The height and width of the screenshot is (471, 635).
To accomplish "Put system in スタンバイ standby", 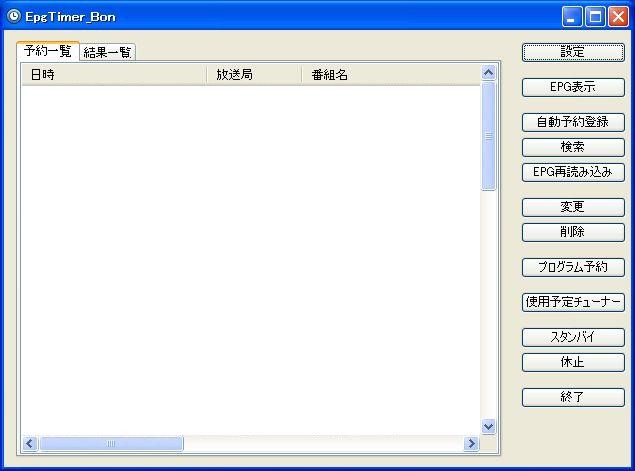I will coord(573,337).
